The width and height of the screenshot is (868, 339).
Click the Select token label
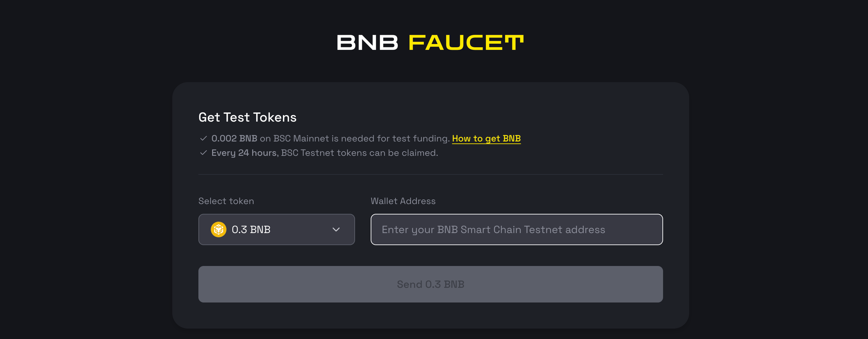[226, 201]
